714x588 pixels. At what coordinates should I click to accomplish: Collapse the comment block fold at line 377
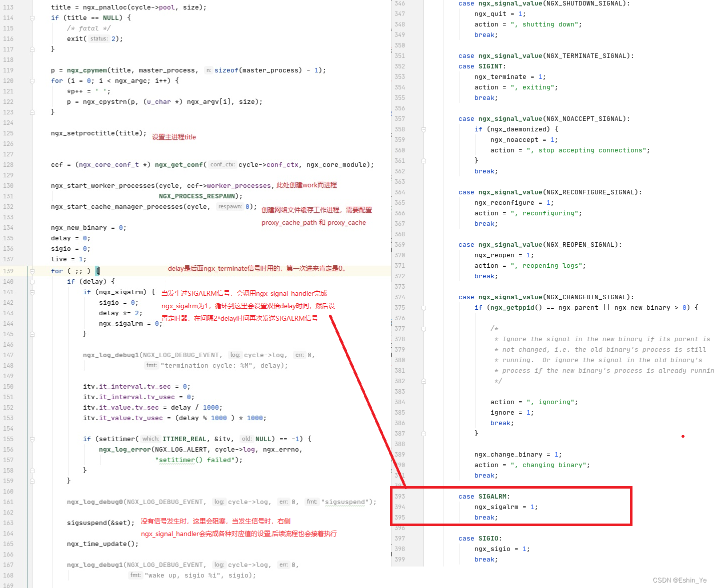pos(423,329)
